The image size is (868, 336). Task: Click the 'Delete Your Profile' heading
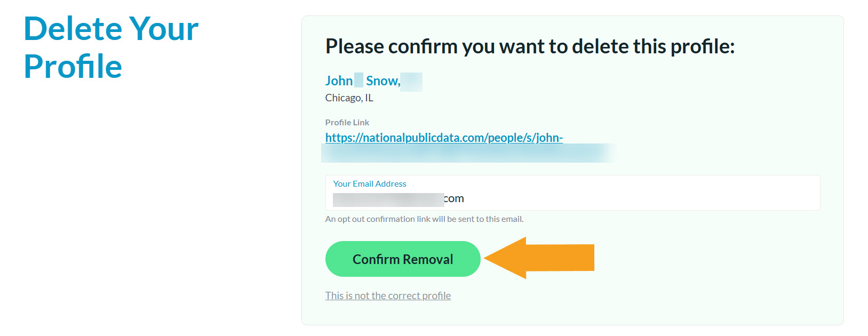click(x=110, y=47)
